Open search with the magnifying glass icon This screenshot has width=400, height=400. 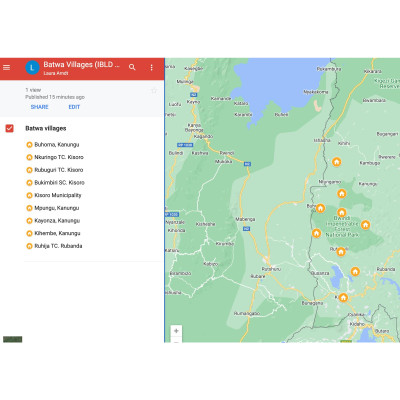(x=132, y=67)
